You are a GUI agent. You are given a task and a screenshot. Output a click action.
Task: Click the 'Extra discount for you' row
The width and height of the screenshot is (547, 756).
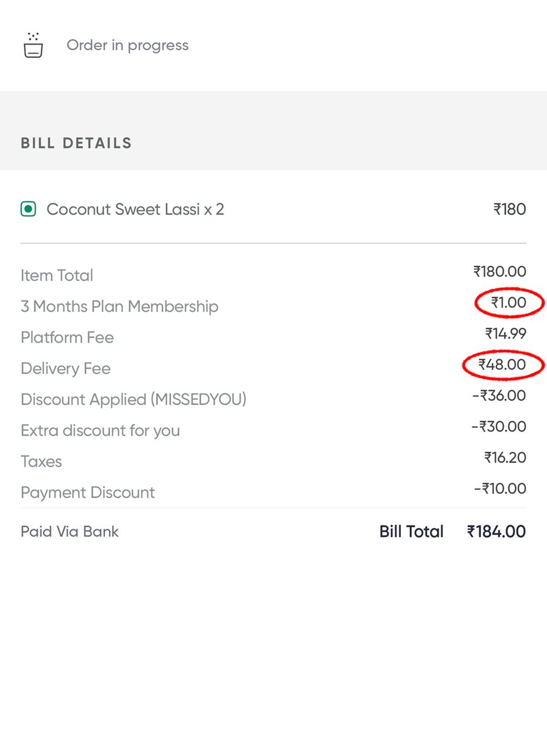pos(100,430)
